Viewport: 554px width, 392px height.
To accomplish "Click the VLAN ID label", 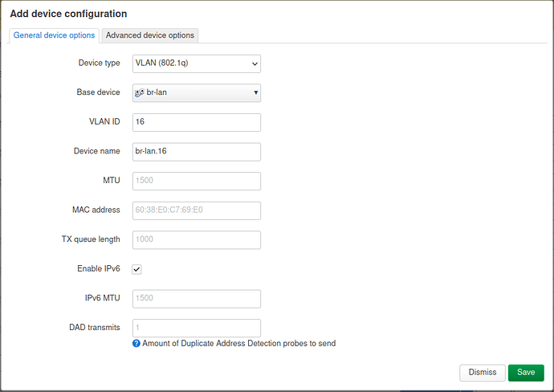I will pos(104,121).
